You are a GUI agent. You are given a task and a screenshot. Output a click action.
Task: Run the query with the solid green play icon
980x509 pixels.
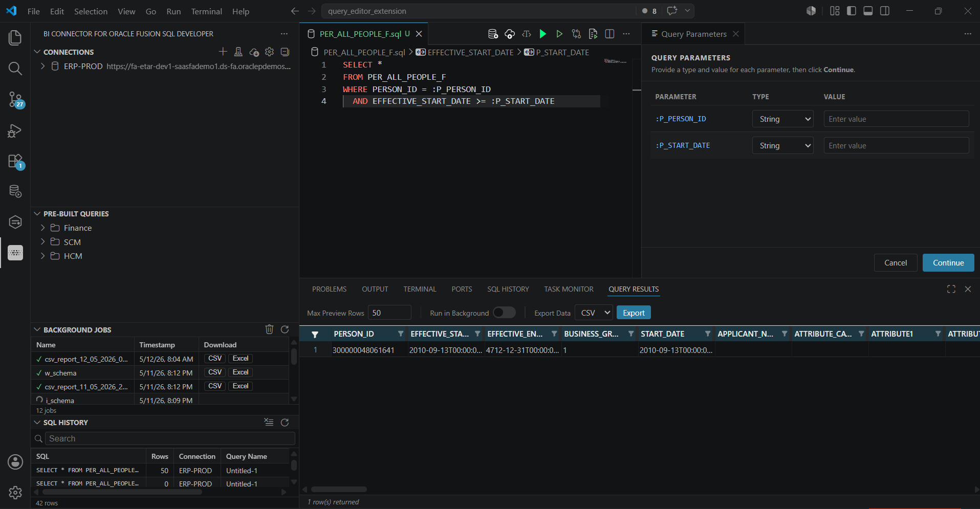point(543,34)
